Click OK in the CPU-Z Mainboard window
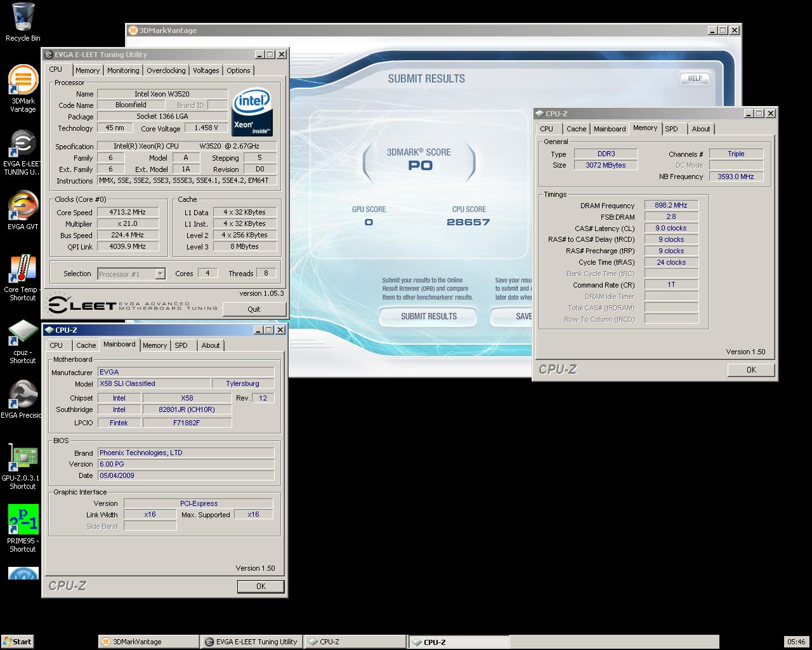This screenshot has width=812, height=650. 261,587
